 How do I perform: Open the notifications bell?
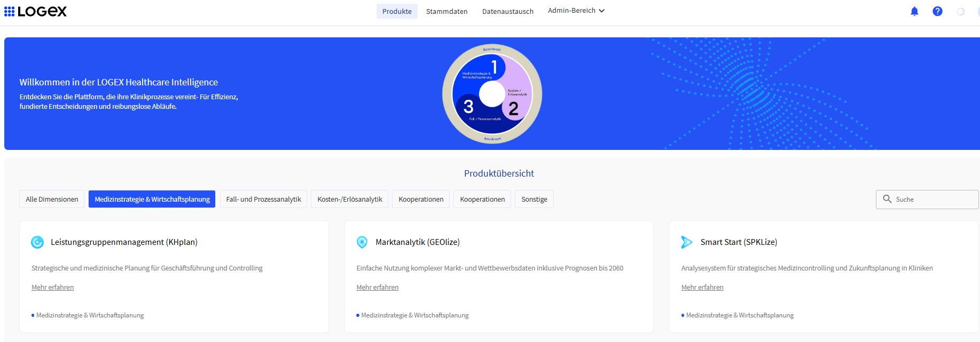tap(914, 11)
